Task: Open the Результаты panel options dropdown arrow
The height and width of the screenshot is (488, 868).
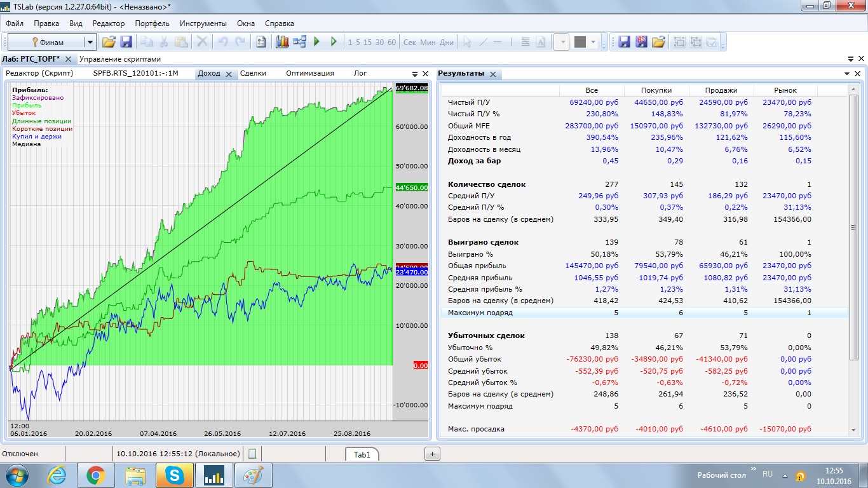Action: click(x=848, y=74)
